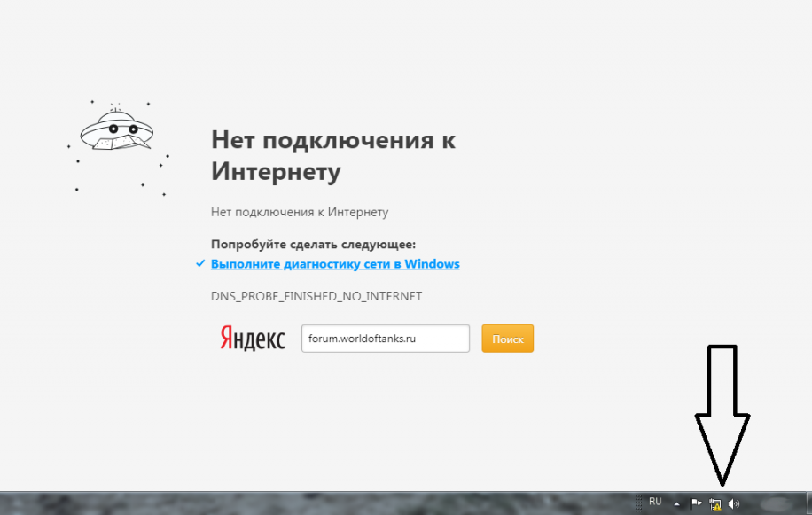812x515 pixels.
Task: Expand hidden tray icons with the up arrow
Action: tap(676, 503)
